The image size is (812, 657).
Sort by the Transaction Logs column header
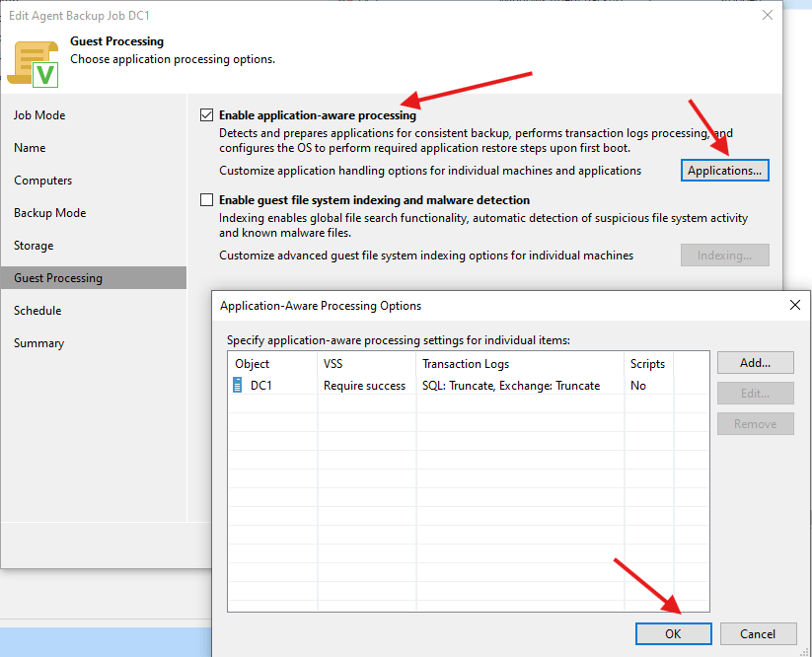(466, 364)
